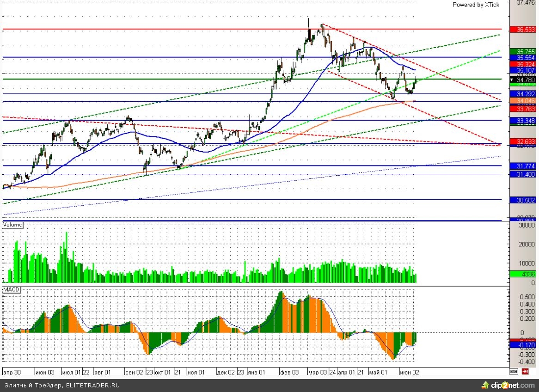Select the green 35.755 price label
This screenshot has width=539, height=392.
tap(522, 51)
